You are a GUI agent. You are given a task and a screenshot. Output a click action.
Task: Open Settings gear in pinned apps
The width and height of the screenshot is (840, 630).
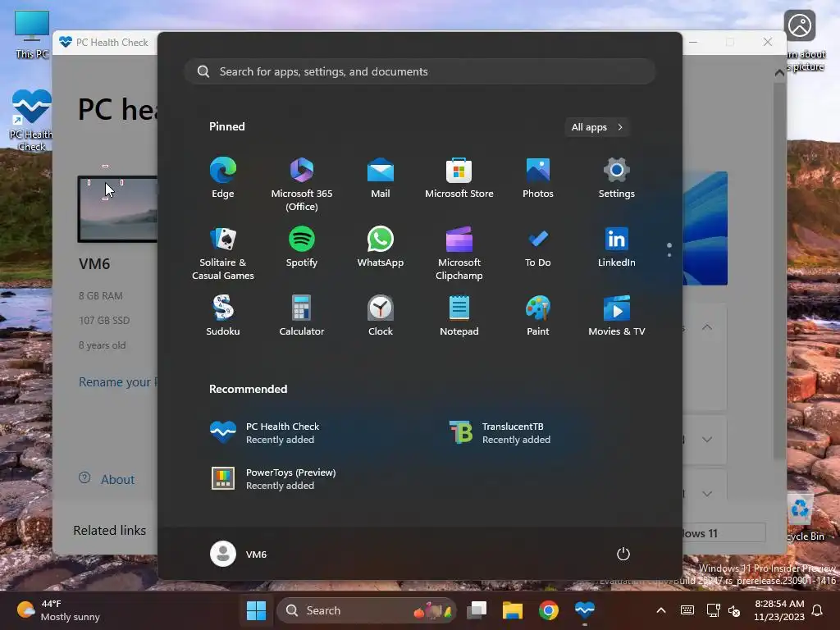[x=617, y=178]
